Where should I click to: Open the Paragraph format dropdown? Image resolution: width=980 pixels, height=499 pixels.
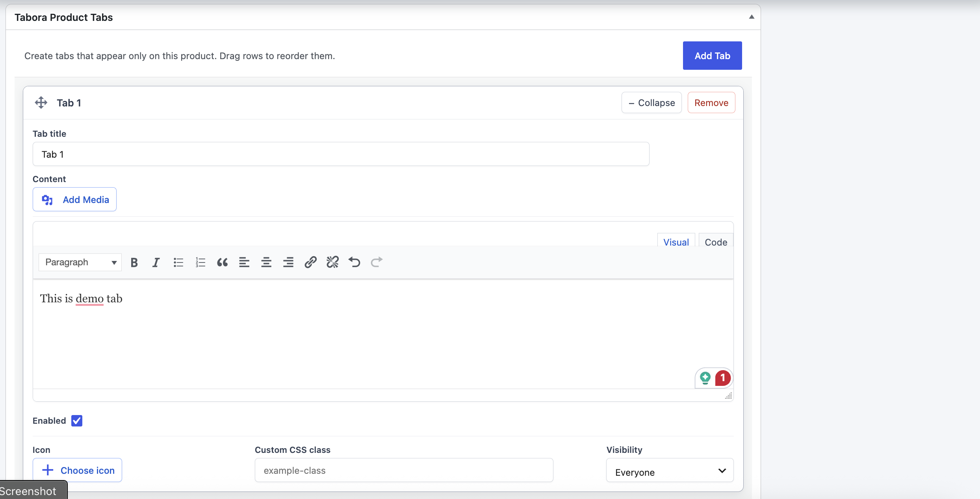point(80,262)
